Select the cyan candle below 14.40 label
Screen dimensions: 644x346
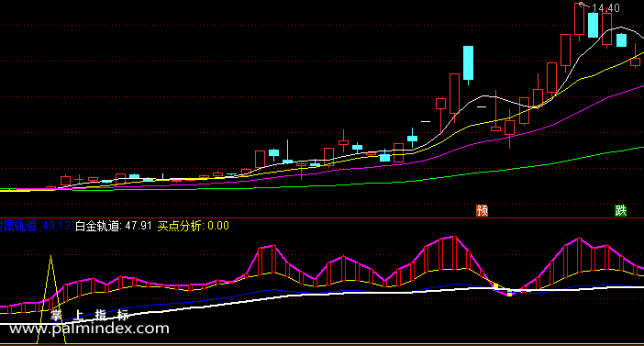tap(593, 25)
